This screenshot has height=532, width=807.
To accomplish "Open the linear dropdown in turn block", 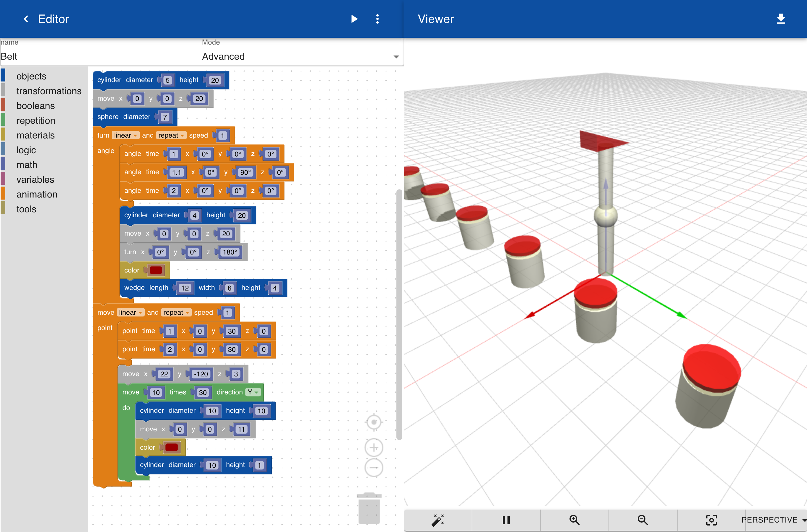I will [x=125, y=135].
